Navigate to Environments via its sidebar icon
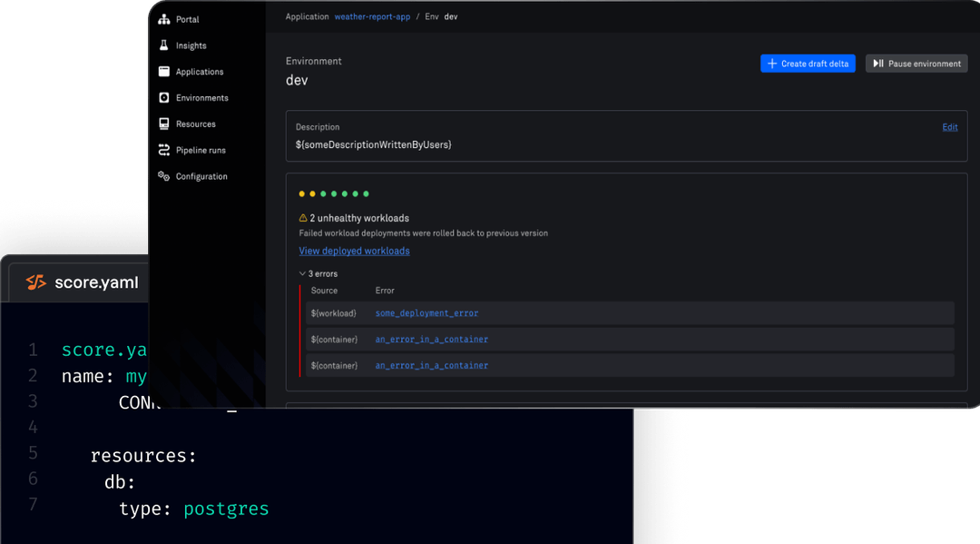 point(164,97)
